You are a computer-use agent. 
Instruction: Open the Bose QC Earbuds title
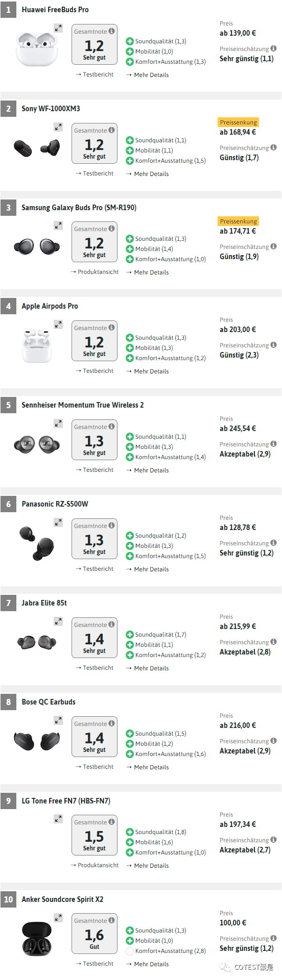coord(49,702)
